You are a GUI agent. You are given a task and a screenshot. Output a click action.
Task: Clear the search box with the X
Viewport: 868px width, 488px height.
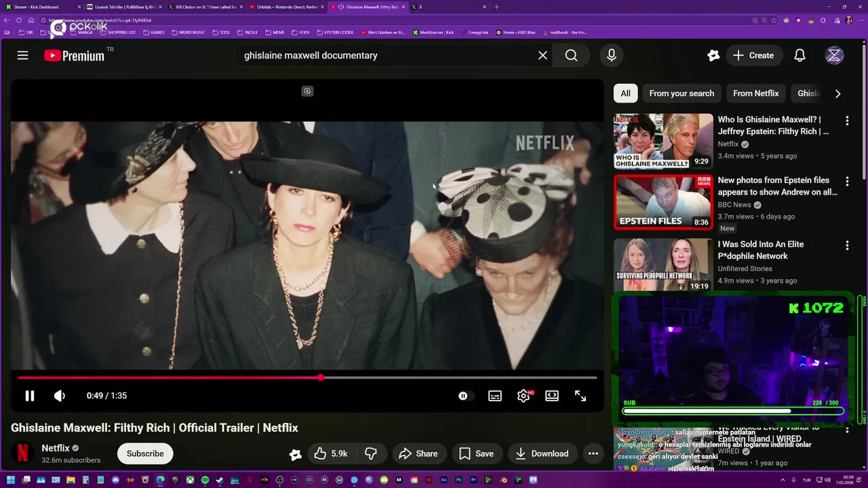coord(542,56)
